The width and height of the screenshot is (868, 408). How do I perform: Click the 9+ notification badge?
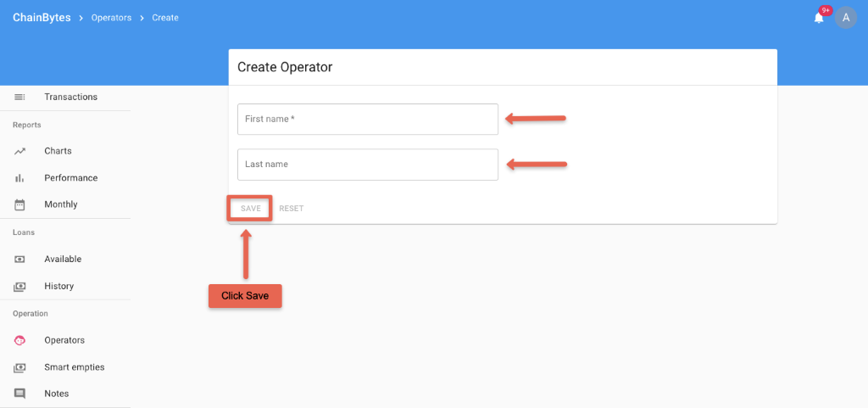tap(826, 10)
